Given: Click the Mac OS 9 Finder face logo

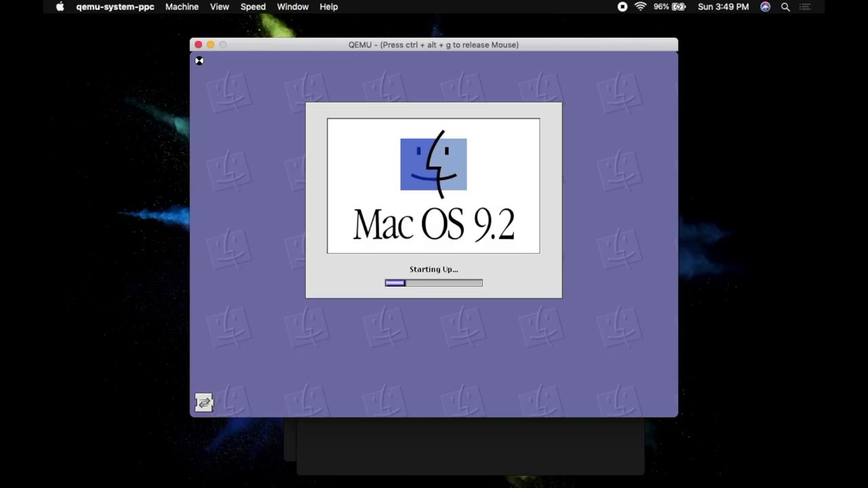Looking at the screenshot, I should 433,164.
